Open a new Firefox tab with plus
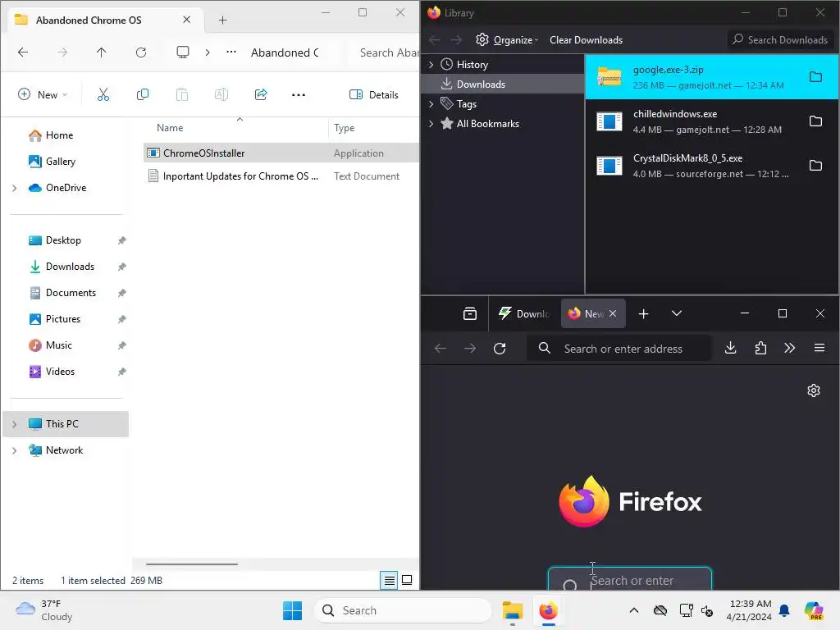Viewport: 840px width, 630px height. (x=643, y=314)
